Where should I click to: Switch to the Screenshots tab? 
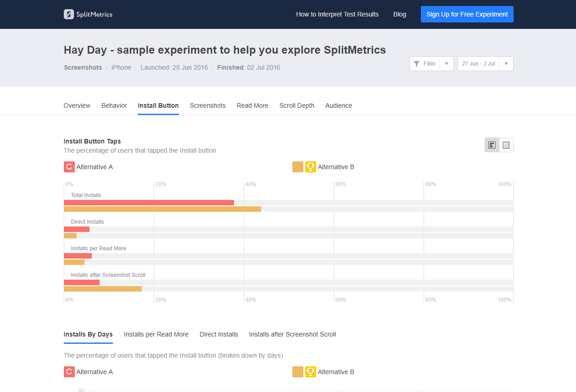coord(207,105)
